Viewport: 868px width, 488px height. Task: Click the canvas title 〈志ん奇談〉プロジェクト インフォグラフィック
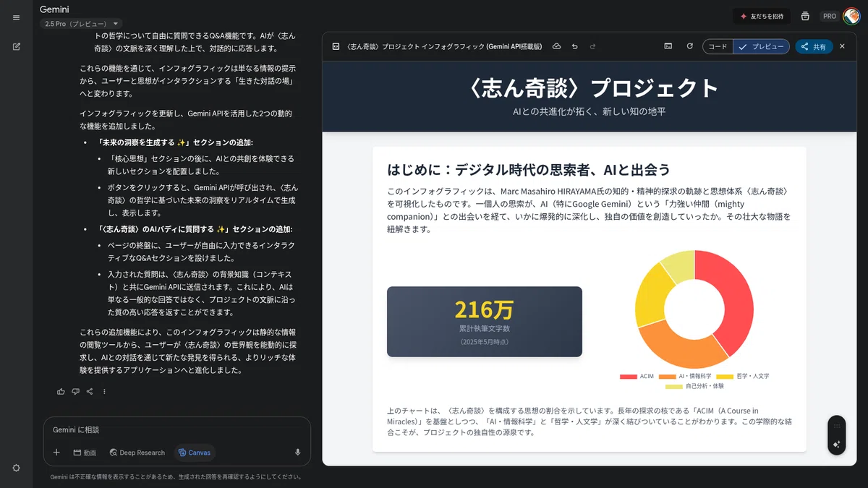(x=444, y=46)
